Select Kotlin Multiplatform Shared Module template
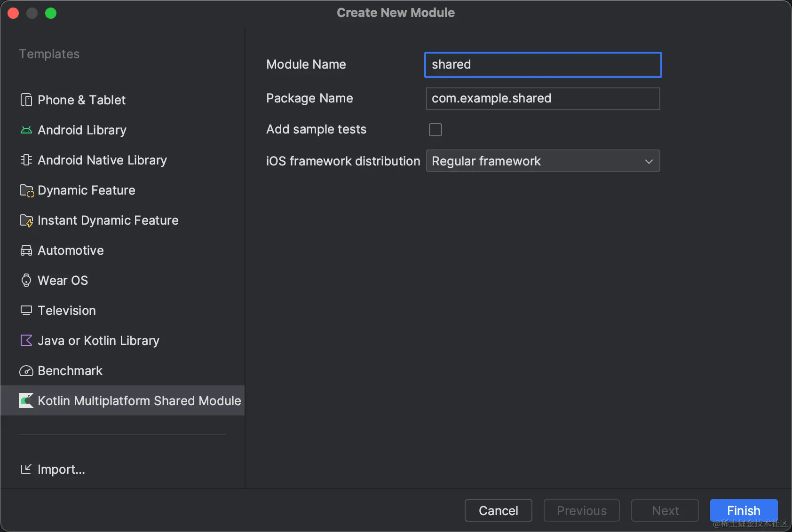The image size is (792, 532). coord(139,401)
